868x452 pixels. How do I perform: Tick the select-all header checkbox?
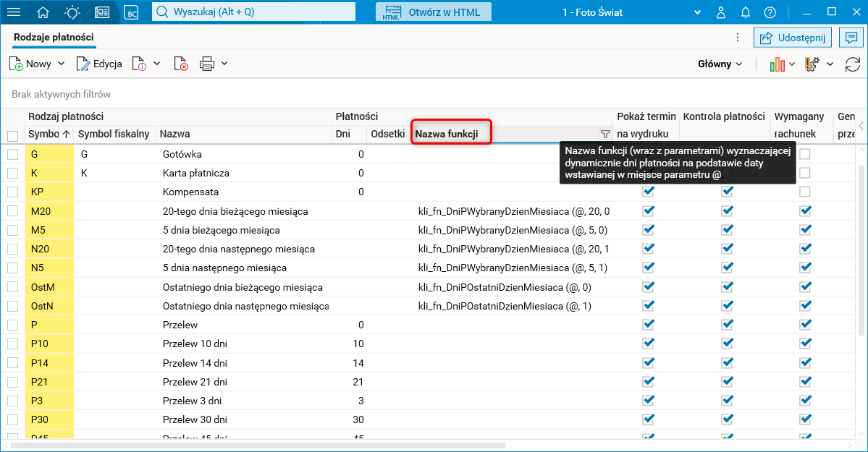13,135
